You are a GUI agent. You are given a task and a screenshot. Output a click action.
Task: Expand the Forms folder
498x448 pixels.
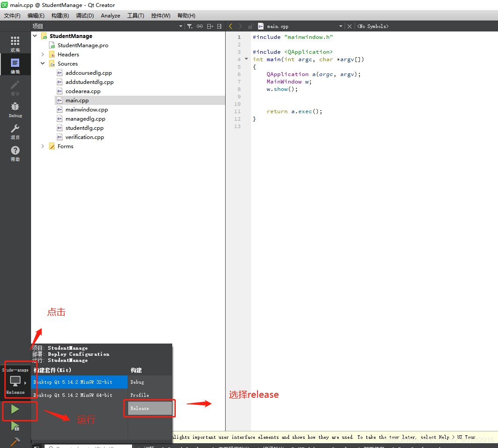(43, 146)
